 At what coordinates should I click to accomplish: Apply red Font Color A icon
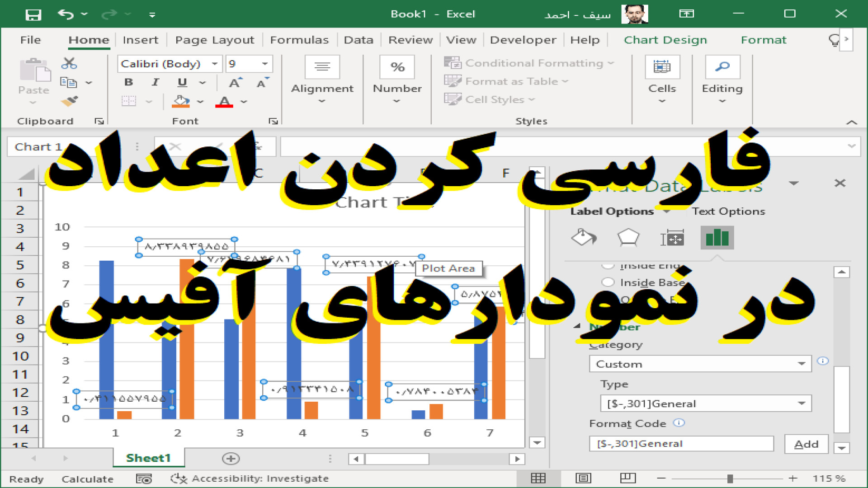coord(224,101)
